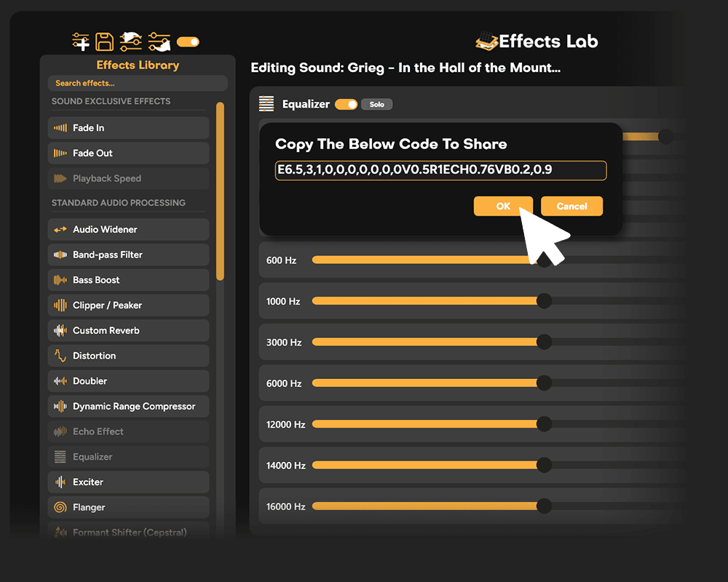Screen dimensions: 728x582
Task: Click the import effects code icon
Action: [131, 41]
